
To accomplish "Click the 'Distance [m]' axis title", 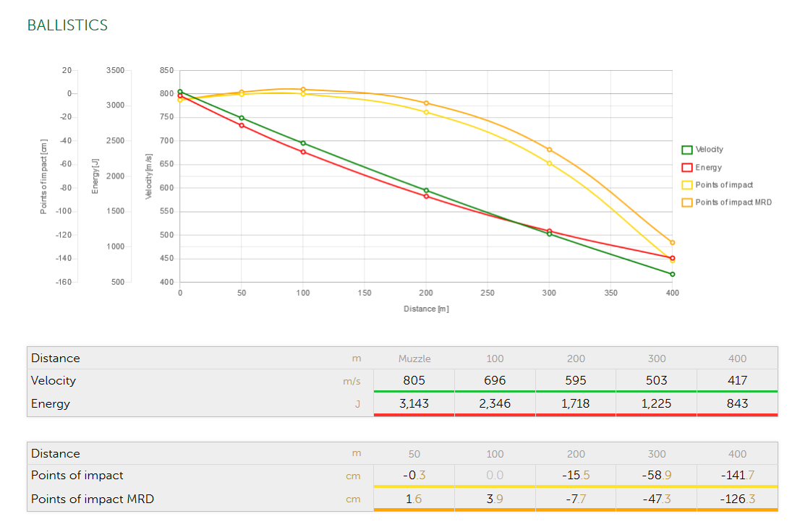I will pyautogui.click(x=426, y=309).
